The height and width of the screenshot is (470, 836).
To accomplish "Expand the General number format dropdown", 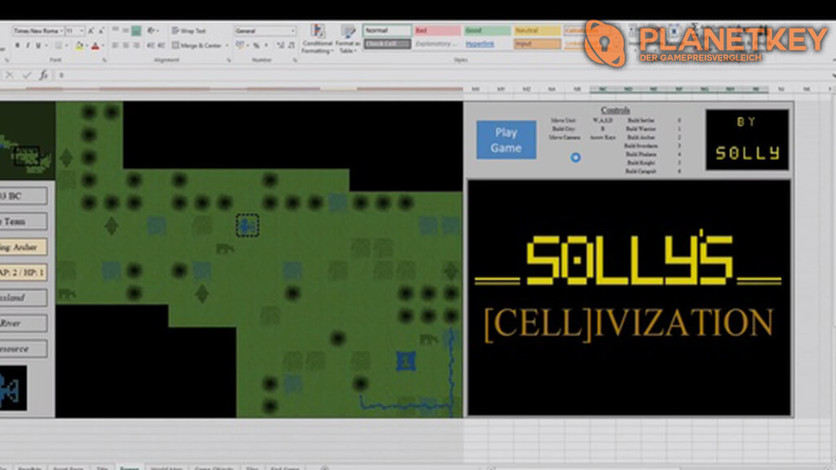I will pos(264,31).
